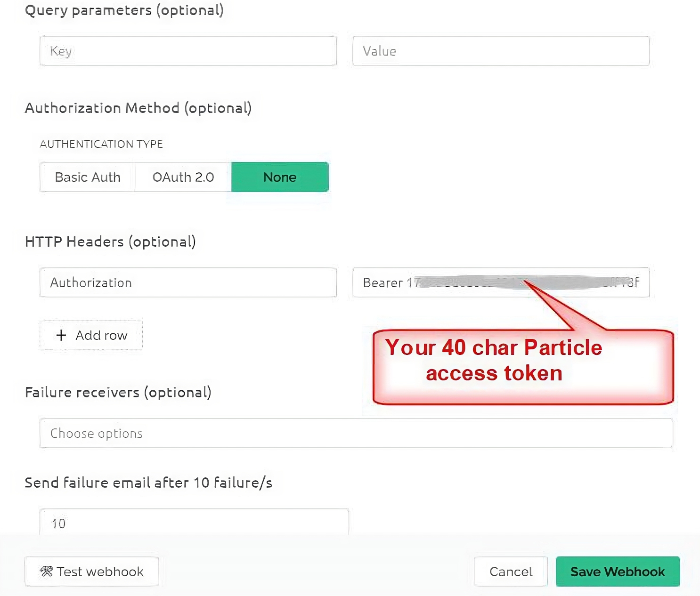Switch authentication type to OAuth 2.0
Image resolution: width=700 pixels, height=596 pixels.
pyautogui.click(x=183, y=177)
